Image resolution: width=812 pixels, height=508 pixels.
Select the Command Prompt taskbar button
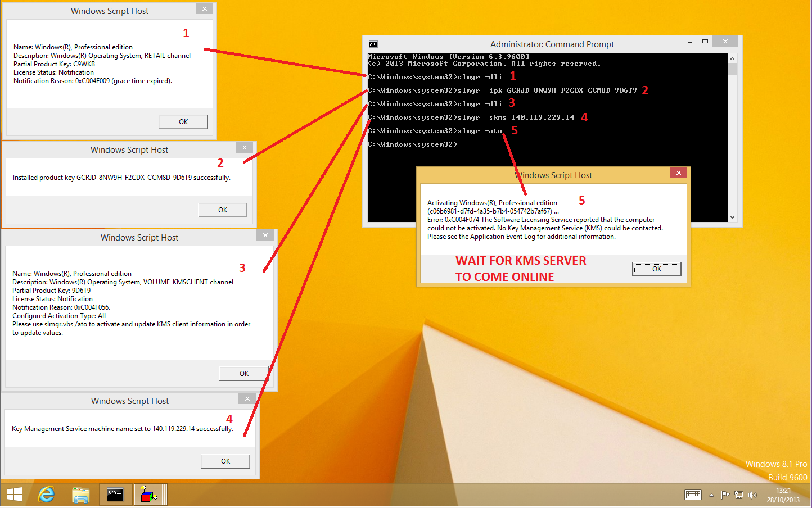click(115, 495)
